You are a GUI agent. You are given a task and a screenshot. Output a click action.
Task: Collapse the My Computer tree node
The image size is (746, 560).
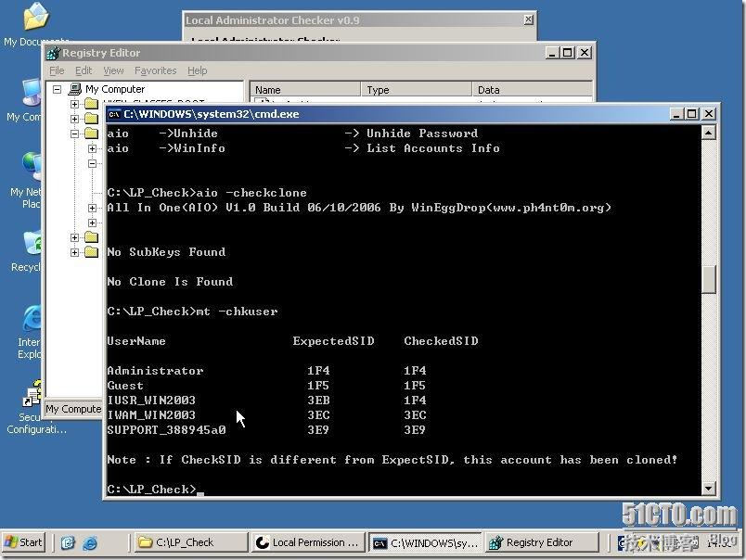[x=58, y=89]
